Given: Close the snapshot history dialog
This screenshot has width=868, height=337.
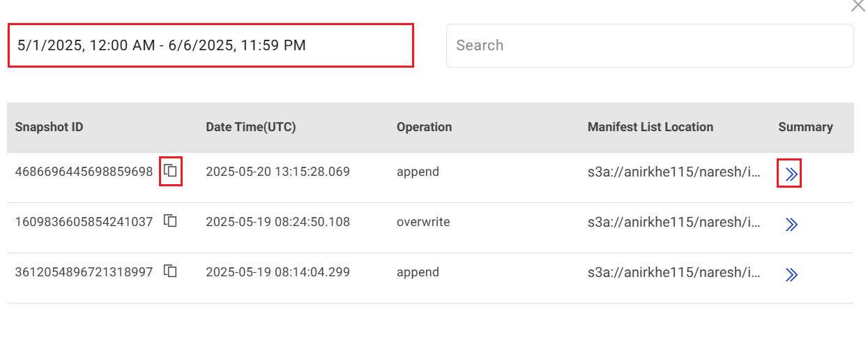Looking at the screenshot, I should pyautogui.click(x=858, y=6).
